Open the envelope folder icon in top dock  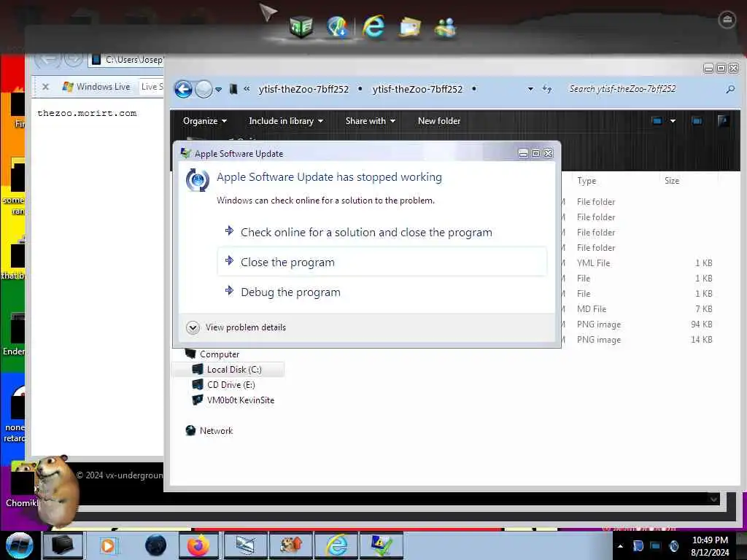(x=410, y=27)
